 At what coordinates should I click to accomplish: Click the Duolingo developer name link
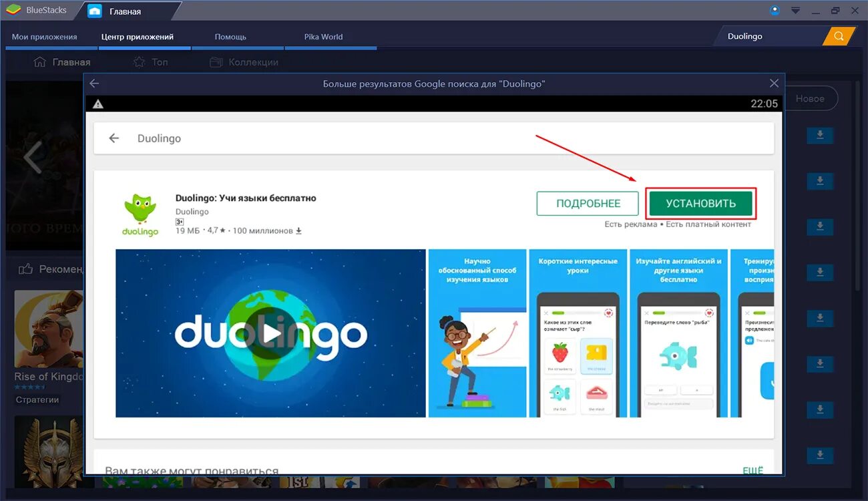pyautogui.click(x=192, y=212)
